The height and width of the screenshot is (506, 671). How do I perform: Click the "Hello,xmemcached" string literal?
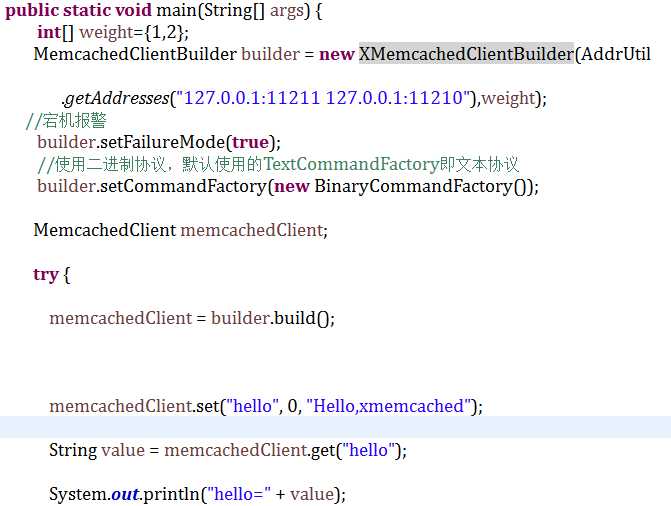point(389,406)
